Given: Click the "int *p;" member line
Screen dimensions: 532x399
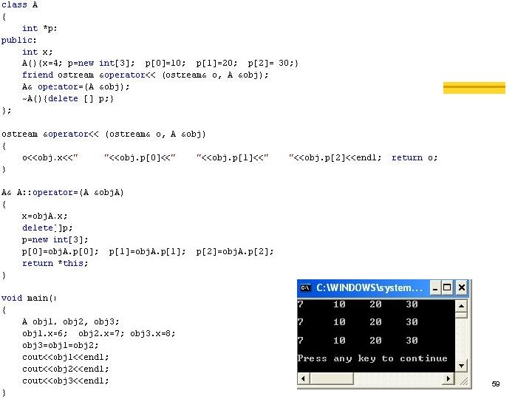Looking at the screenshot, I should click(40, 29).
